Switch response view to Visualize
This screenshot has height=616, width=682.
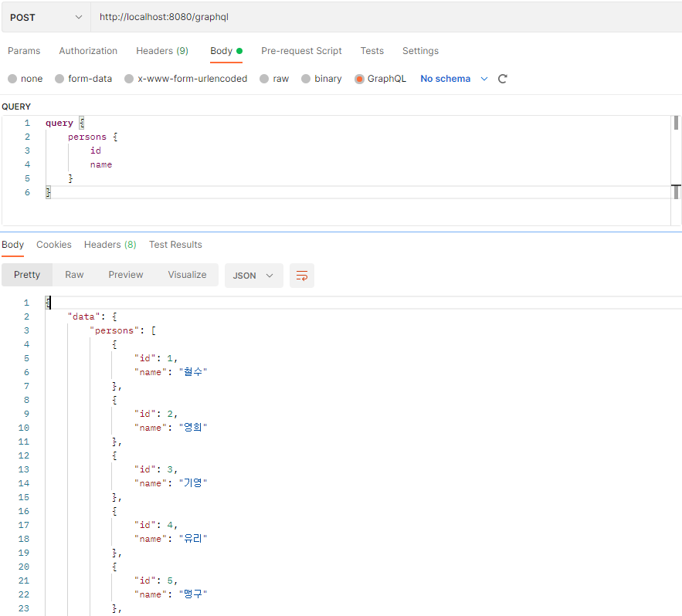tap(187, 275)
